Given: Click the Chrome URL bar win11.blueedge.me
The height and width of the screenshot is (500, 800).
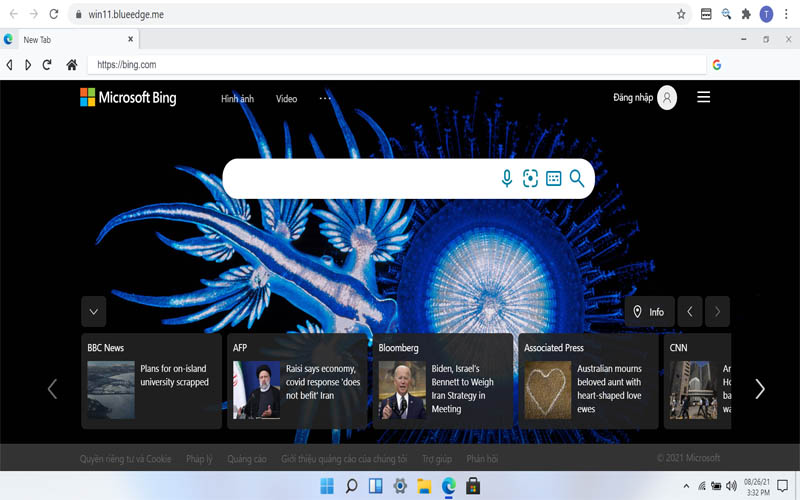Looking at the screenshot, I should coord(378,14).
